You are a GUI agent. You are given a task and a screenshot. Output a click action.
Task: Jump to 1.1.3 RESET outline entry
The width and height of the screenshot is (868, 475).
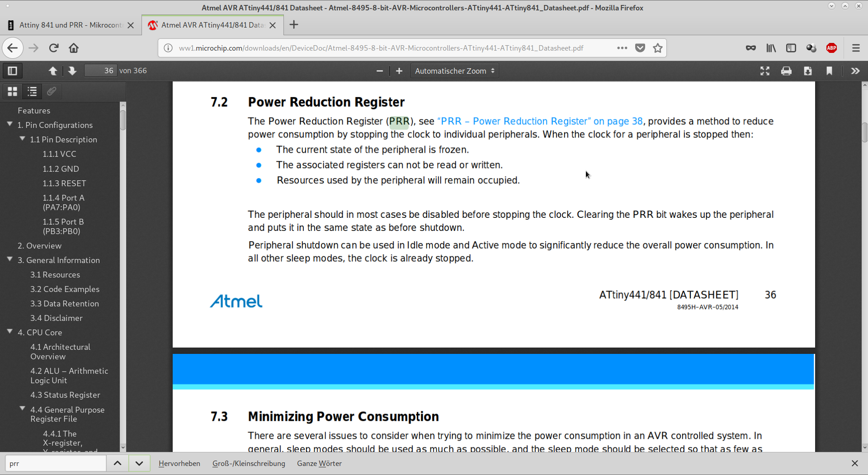pyautogui.click(x=64, y=183)
